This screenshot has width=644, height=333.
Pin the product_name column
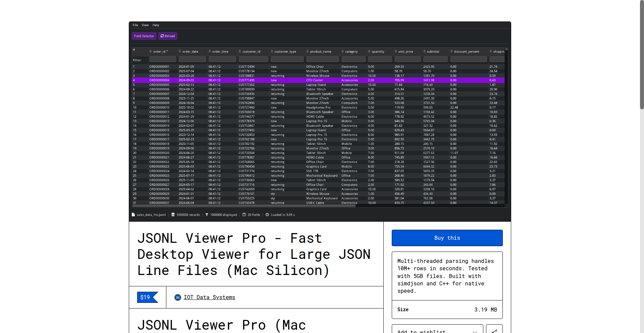307,51
